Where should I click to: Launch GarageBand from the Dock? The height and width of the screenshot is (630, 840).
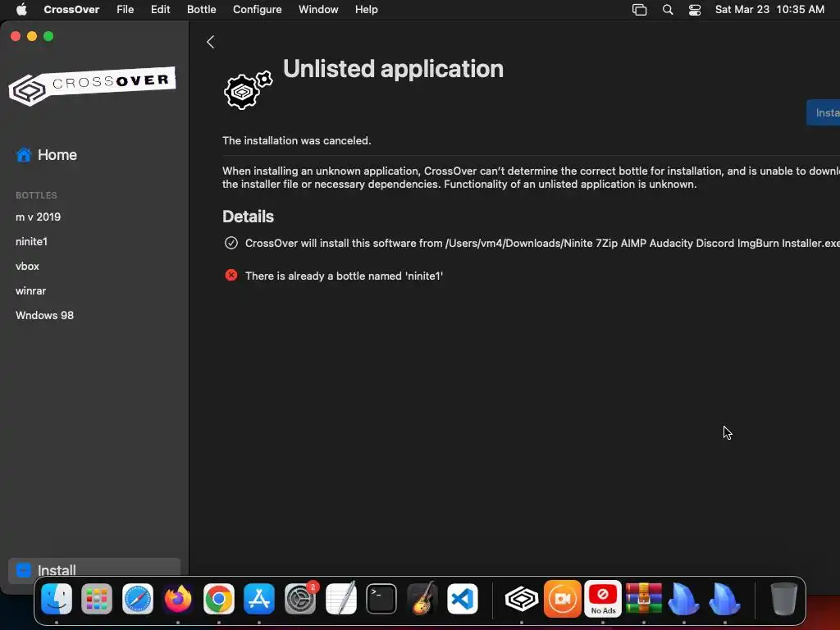point(422,598)
